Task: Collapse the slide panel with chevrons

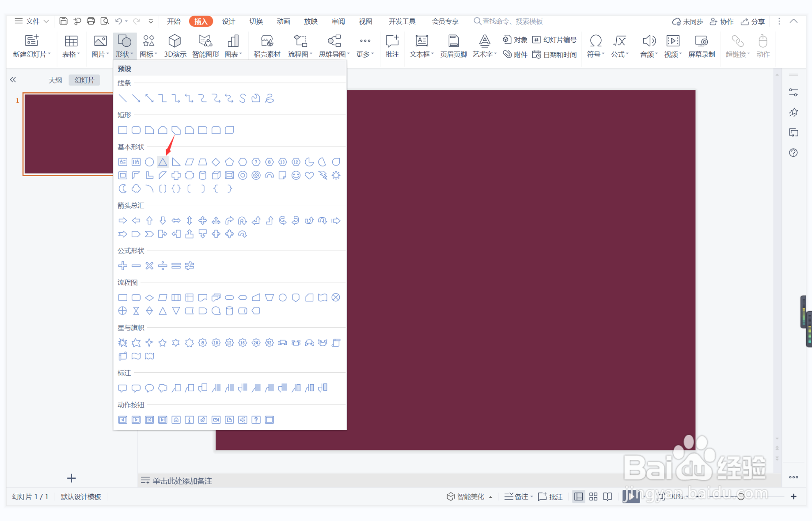Action: click(x=13, y=80)
